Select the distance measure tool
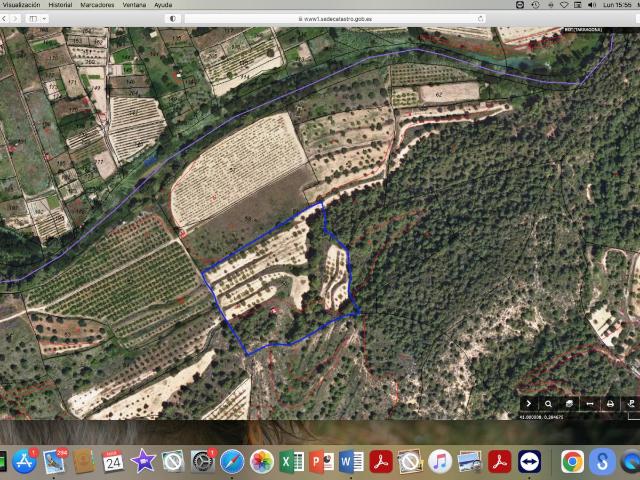The height and width of the screenshot is (480, 640). point(589,404)
